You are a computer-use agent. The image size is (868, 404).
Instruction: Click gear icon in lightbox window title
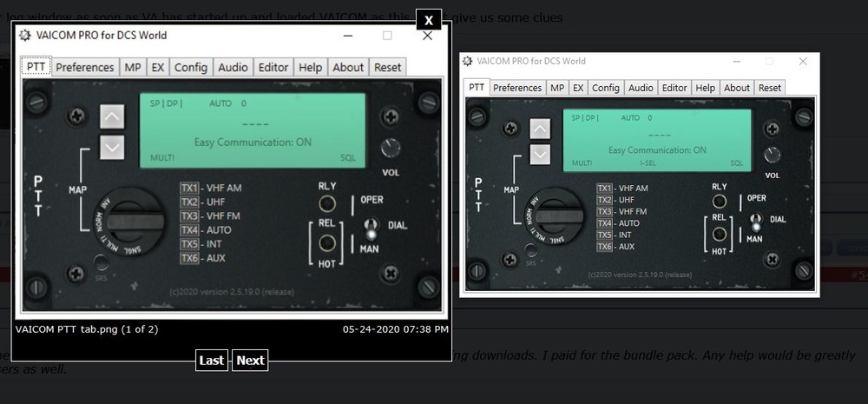pos(25,36)
